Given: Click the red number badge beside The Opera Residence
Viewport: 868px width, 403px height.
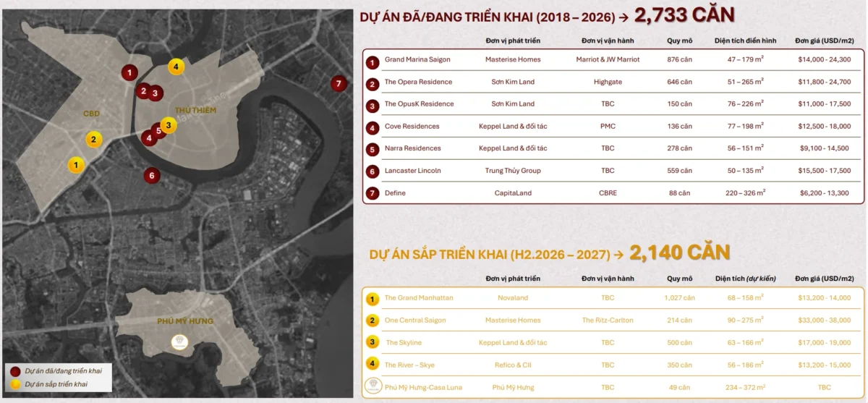Looking at the screenshot, I should pos(373,84).
